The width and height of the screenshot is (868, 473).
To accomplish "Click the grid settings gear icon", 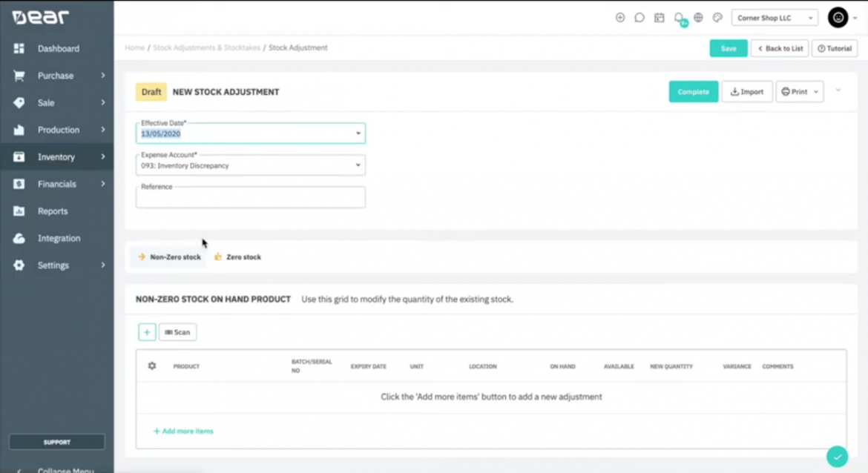I will point(152,365).
